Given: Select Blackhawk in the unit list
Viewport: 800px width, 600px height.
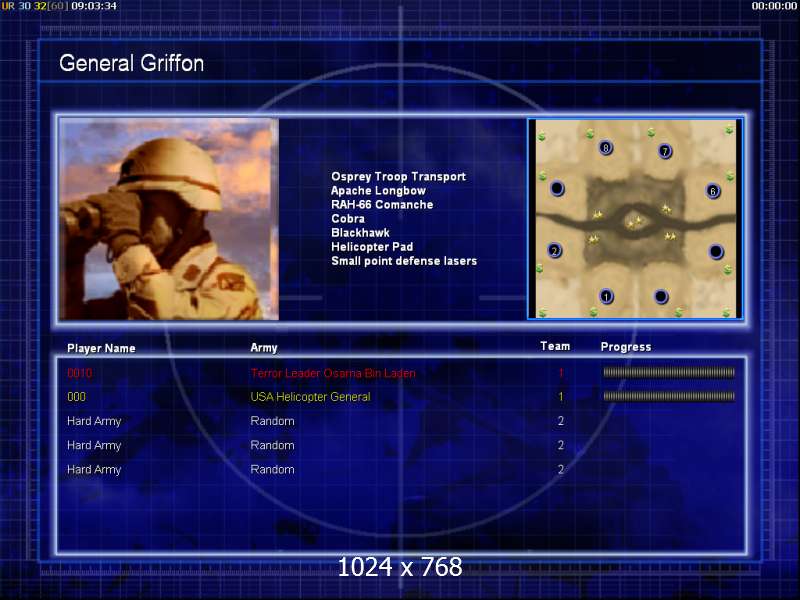Looking at the screenshot, I should coord(360,233).
